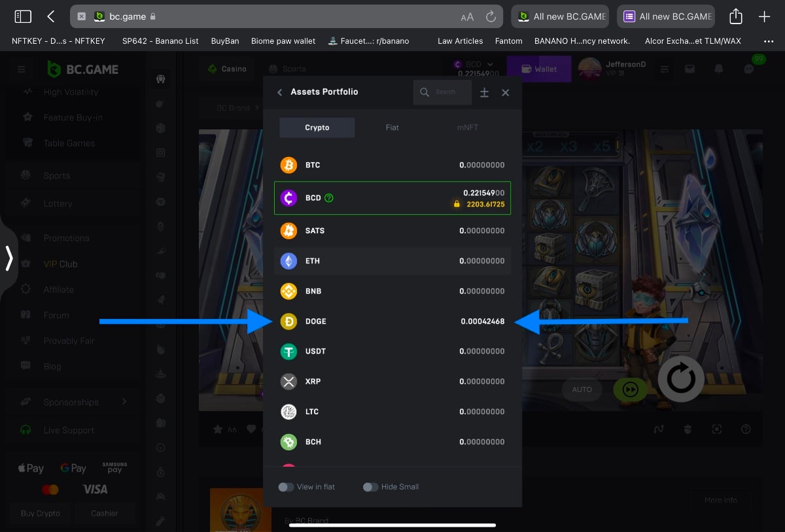Open the Law Articles bookmark

460,41
